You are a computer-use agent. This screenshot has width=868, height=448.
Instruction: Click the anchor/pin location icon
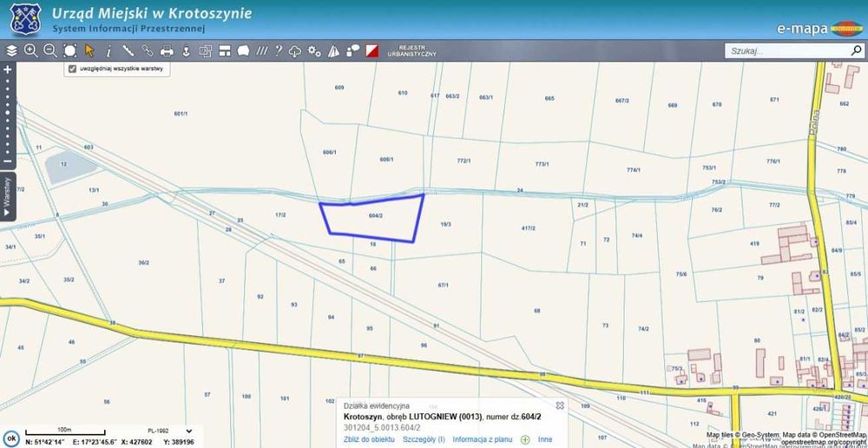pyautogui.click(x=187, y=51)
